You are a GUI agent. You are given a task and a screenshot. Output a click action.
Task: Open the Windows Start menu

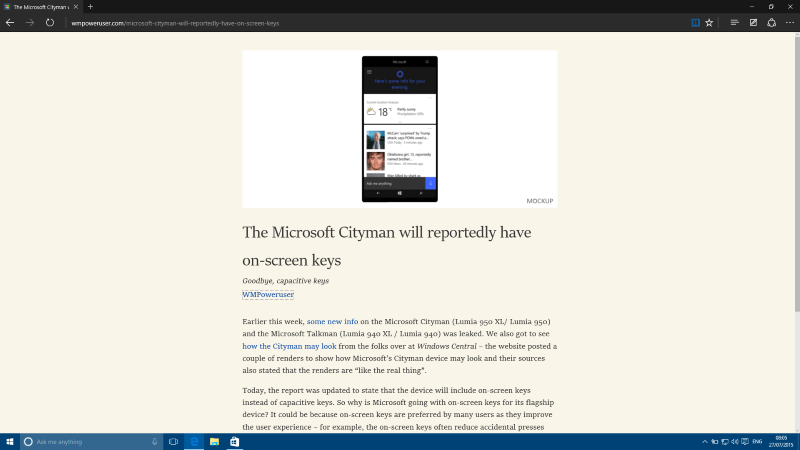pyautogui.click(x=10, y=441)
